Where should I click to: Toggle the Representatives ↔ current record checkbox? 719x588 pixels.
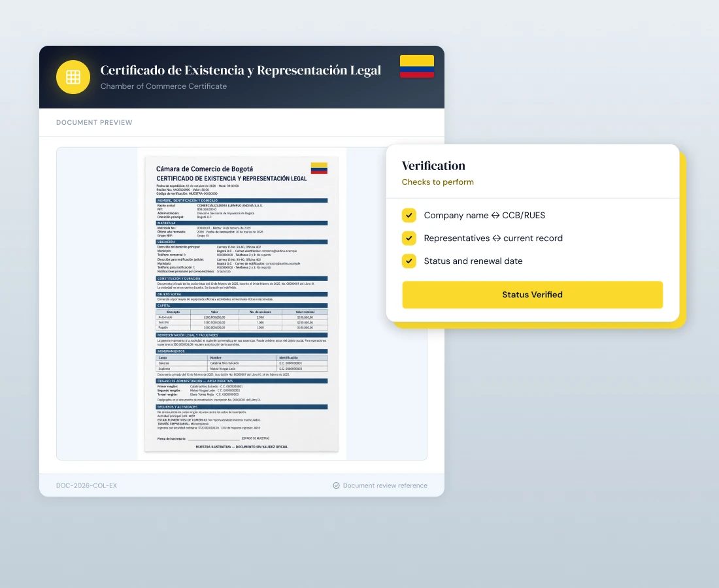pos(409,238)
